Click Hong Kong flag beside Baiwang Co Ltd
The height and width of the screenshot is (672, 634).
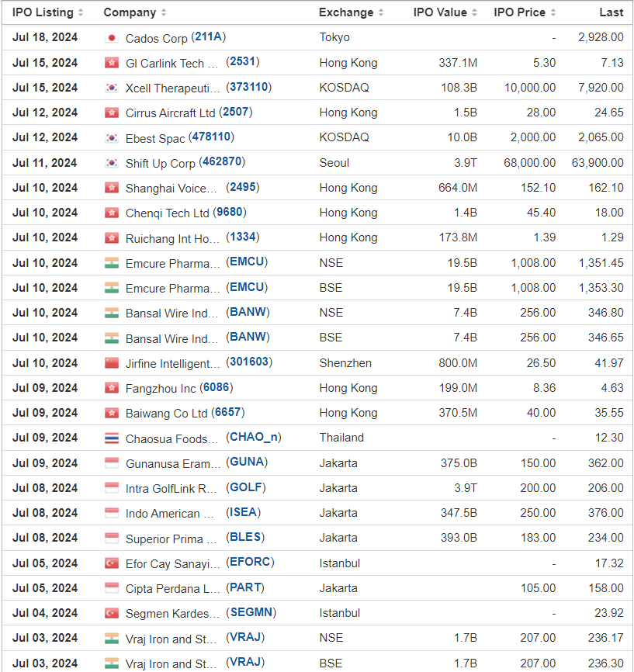pyautogui.click(x=112, y=413)
